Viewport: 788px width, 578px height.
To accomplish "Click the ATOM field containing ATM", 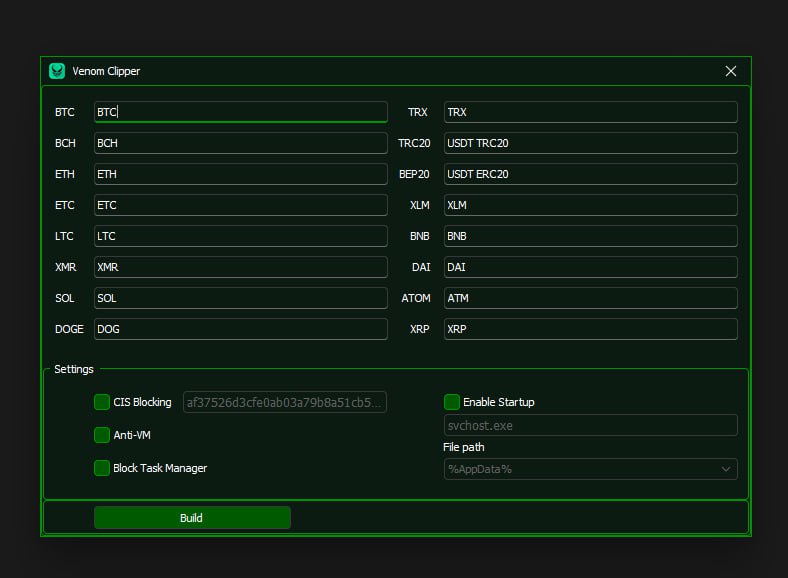I will [590, 298].
